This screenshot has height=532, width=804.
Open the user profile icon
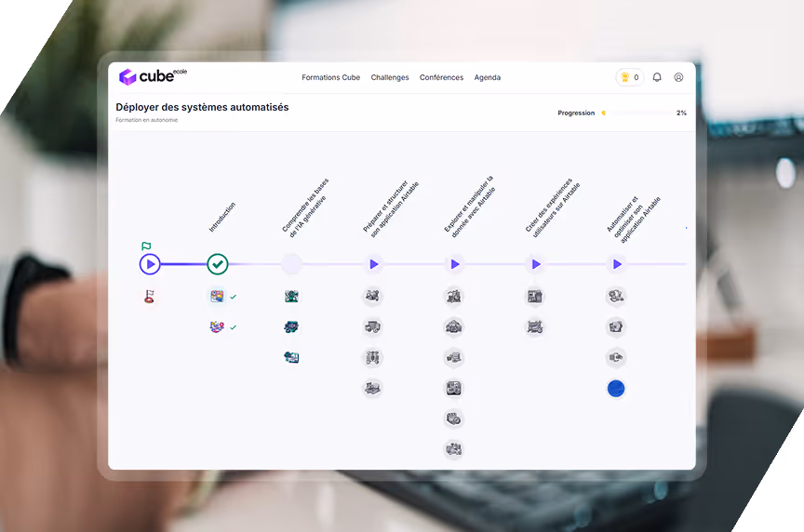click(678, 77)
